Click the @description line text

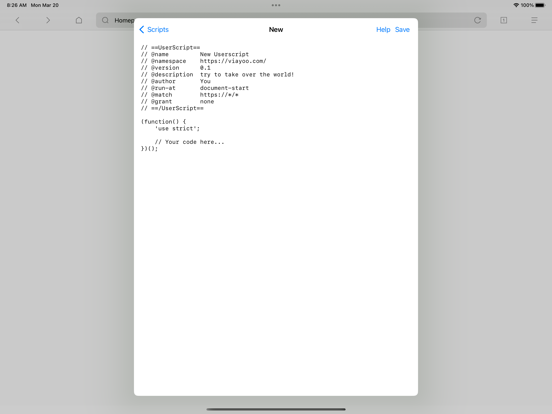(x=217, y=75)
